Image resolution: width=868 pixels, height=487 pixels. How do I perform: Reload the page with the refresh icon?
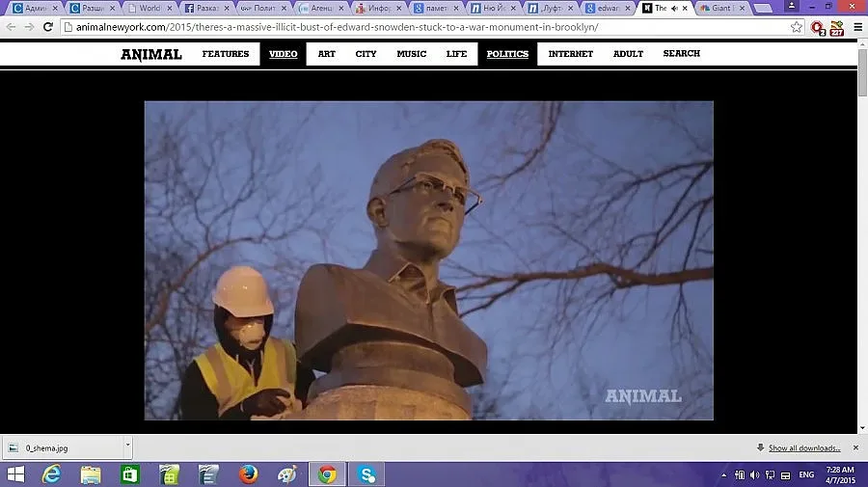pyautogui.click(x=47, y=27)
